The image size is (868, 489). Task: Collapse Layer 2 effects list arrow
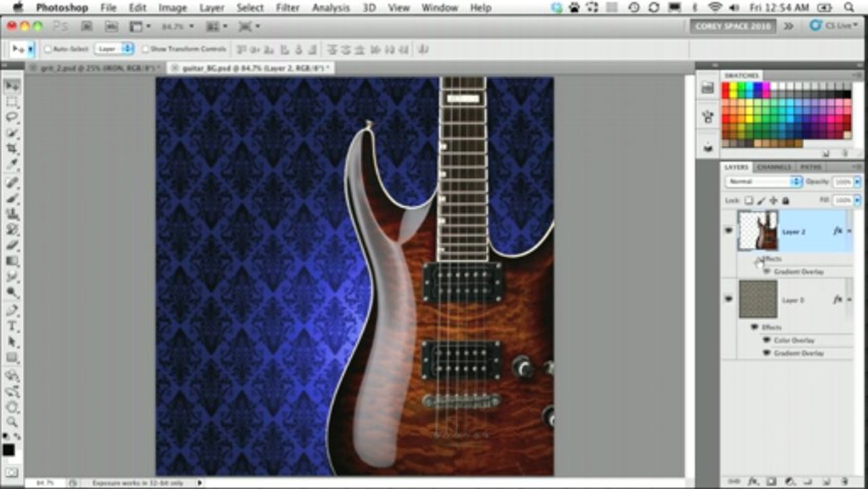click(848, 231)
